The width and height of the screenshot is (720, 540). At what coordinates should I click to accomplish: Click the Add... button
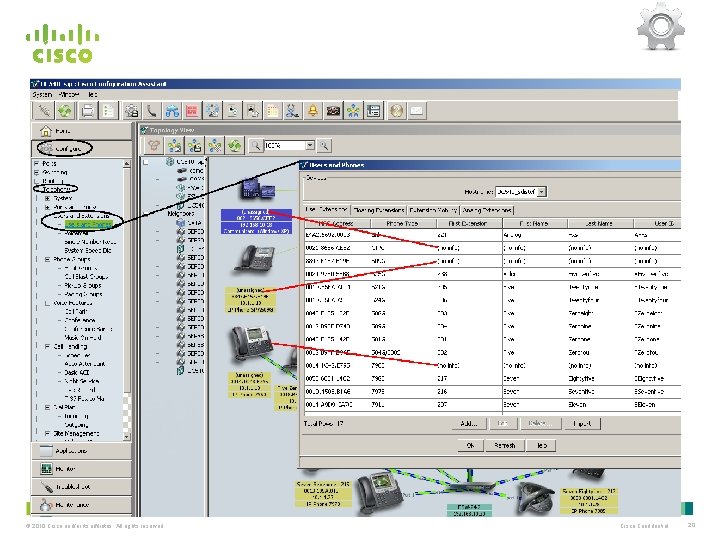(x=469, y=423)
